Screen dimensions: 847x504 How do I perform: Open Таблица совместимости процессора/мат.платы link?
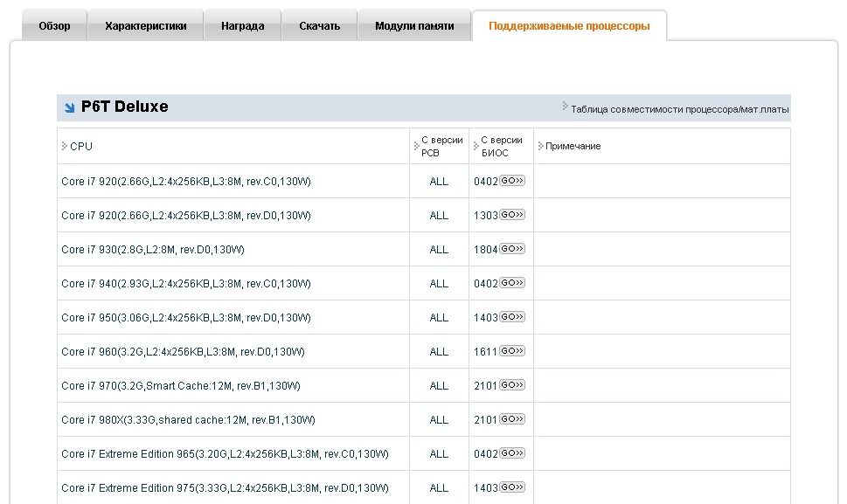coord(679,109)
